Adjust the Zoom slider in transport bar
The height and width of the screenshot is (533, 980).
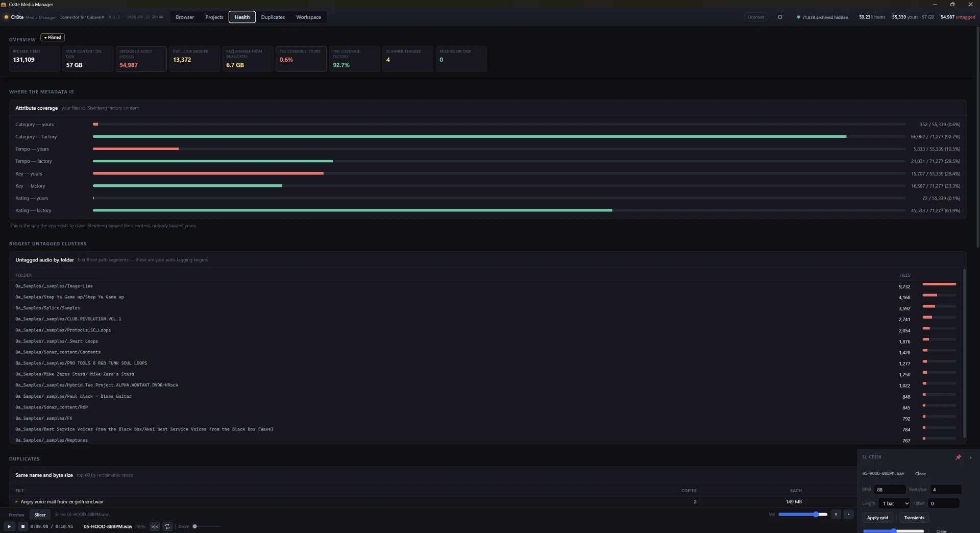pos(207,526)
